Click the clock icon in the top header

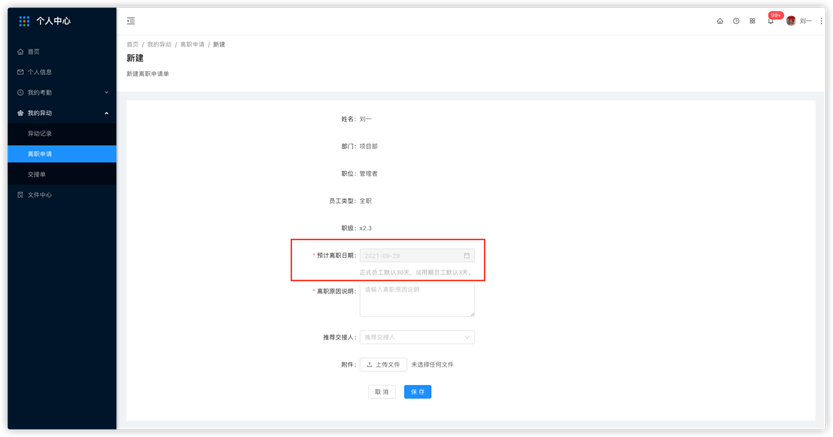736,21
